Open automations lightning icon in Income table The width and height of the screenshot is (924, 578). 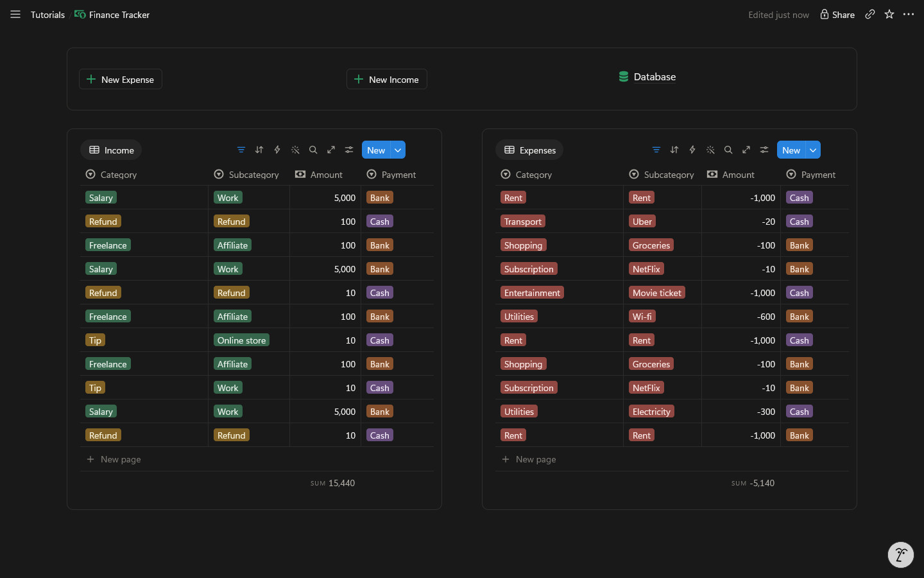click(x=277, y=150)
